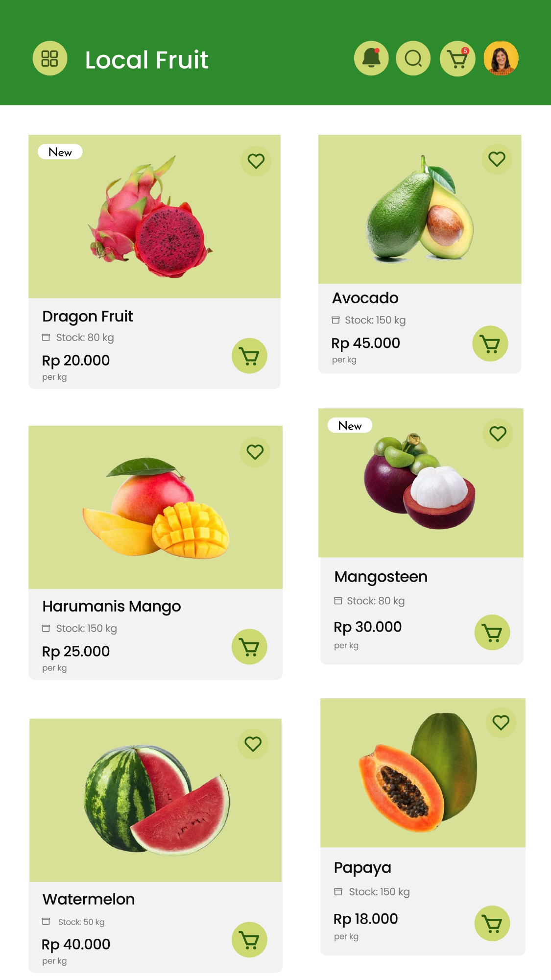Screen dimensions: 551x980
Task: Add Dragon Fruit to cart
Action: pyautogui.click(x=249, y=356)
